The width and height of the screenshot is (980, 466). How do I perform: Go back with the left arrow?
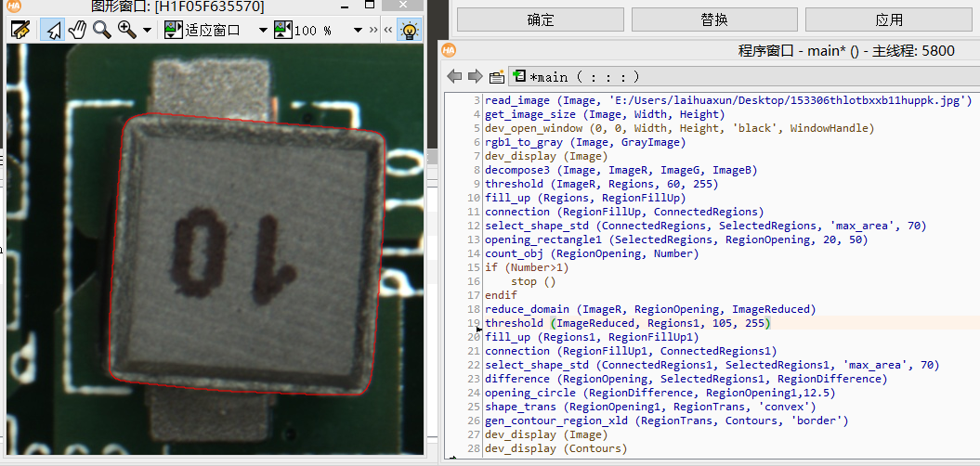coord(454,76)
